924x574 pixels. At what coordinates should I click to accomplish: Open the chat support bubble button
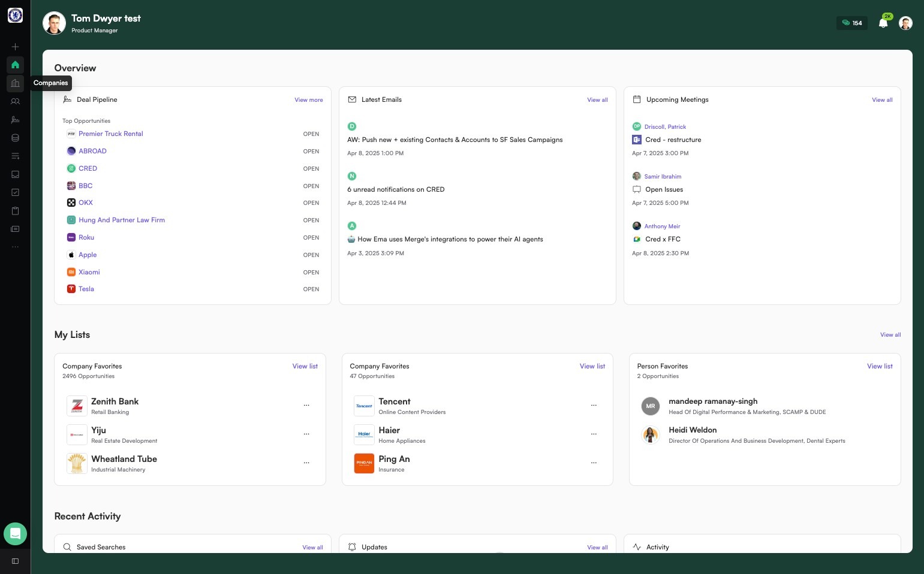pos(15,533)
